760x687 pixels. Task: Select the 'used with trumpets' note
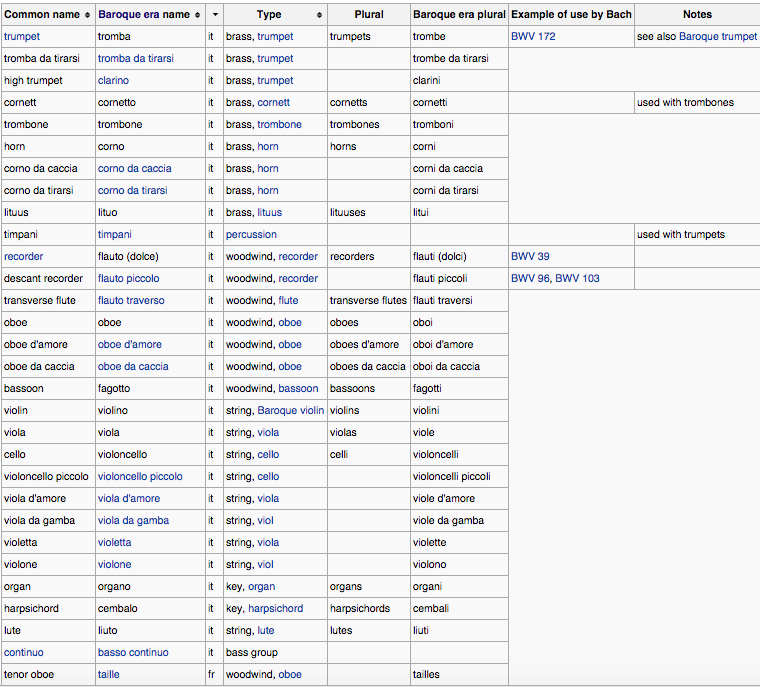[681, 235]
